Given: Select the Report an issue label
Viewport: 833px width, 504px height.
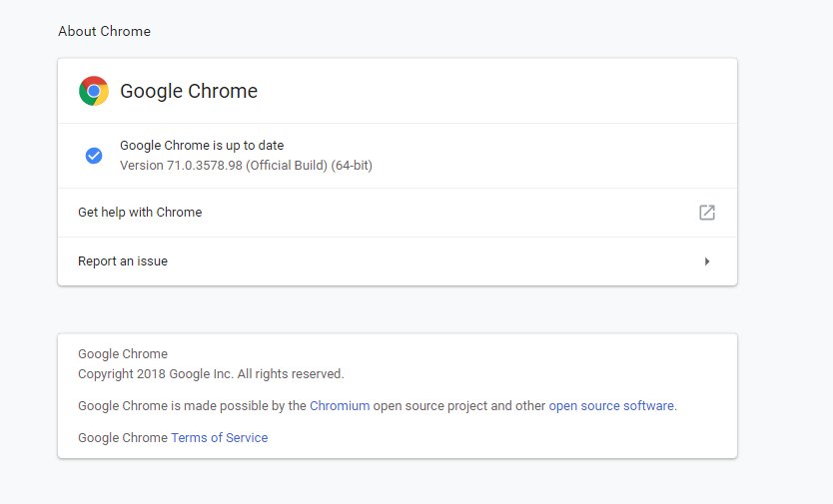Looking at the screenshot, I should pos(123,261).
